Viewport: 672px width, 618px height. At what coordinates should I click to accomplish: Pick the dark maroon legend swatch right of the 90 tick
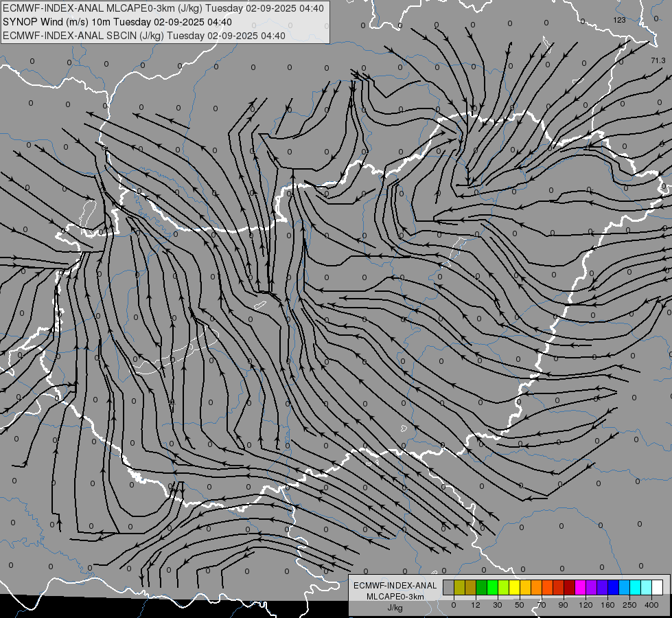coord(570,587)
